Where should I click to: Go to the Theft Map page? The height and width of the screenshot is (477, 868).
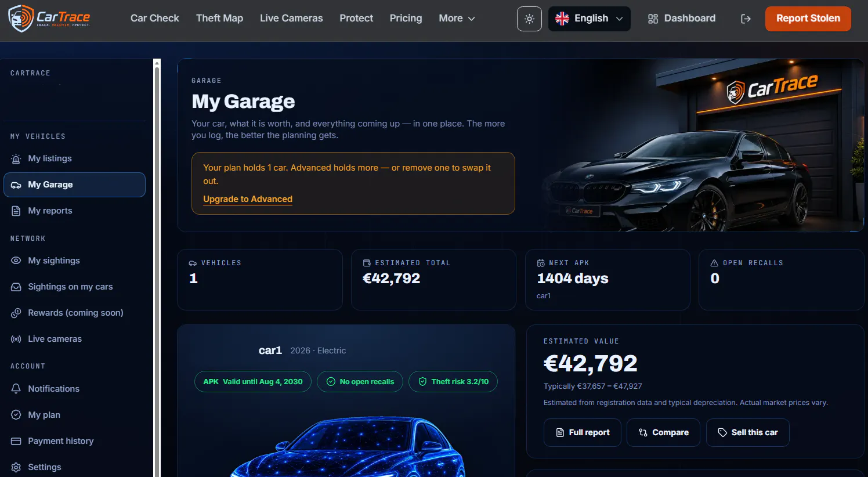(219, 19)
